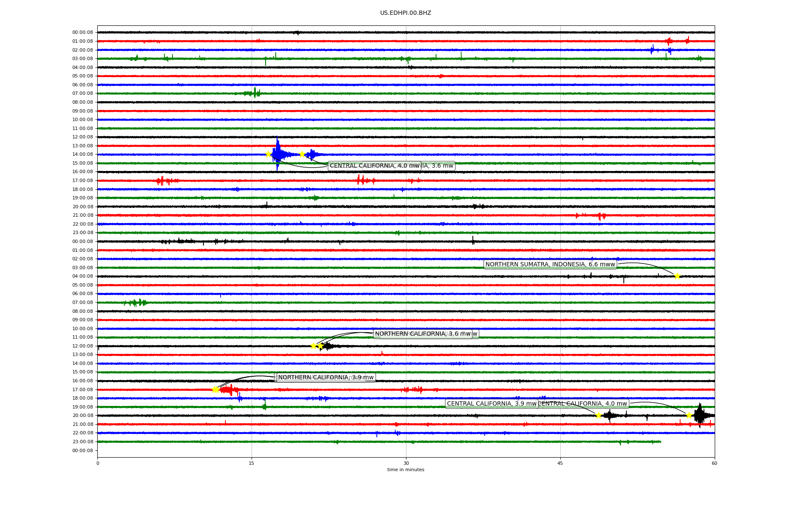Click the US.EDHPI.00.BHZ plot title

[406, 13]
